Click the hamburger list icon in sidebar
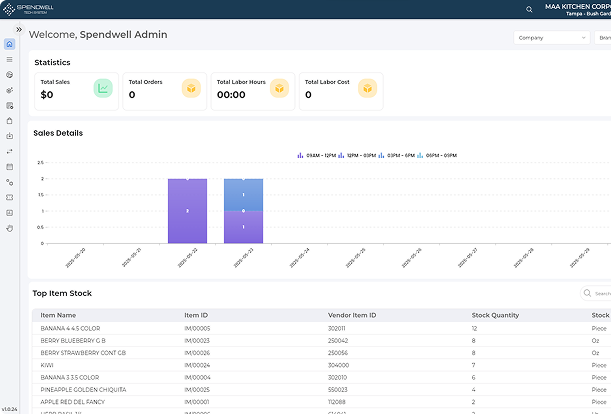The image size is (611, 414). coord(10,59)
